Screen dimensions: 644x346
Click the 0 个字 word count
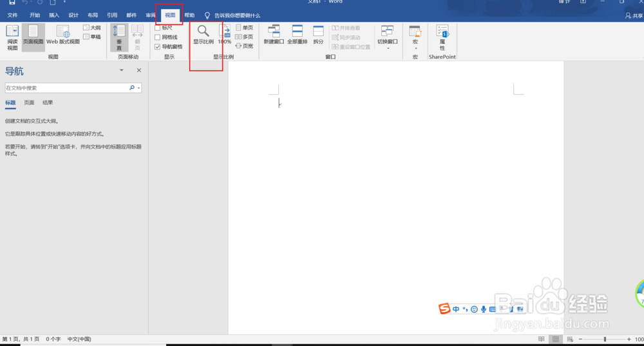point(53,339)
